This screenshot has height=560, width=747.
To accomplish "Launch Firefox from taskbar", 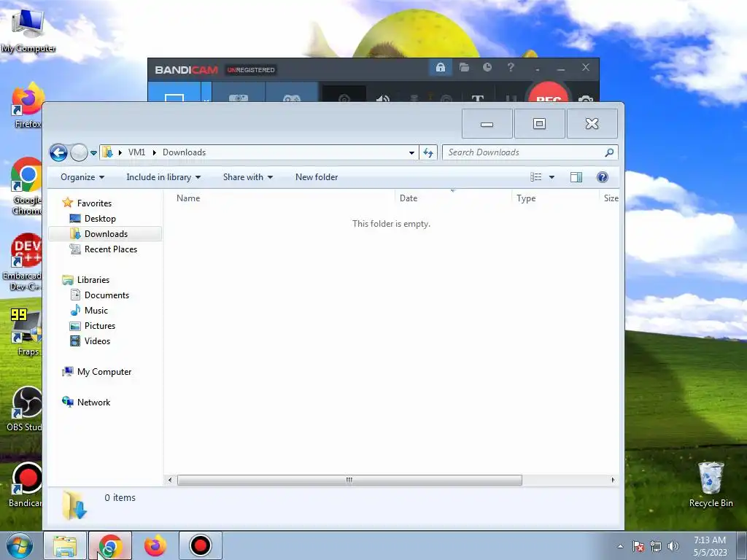I will pyautogui.click(x=155, y=545).
